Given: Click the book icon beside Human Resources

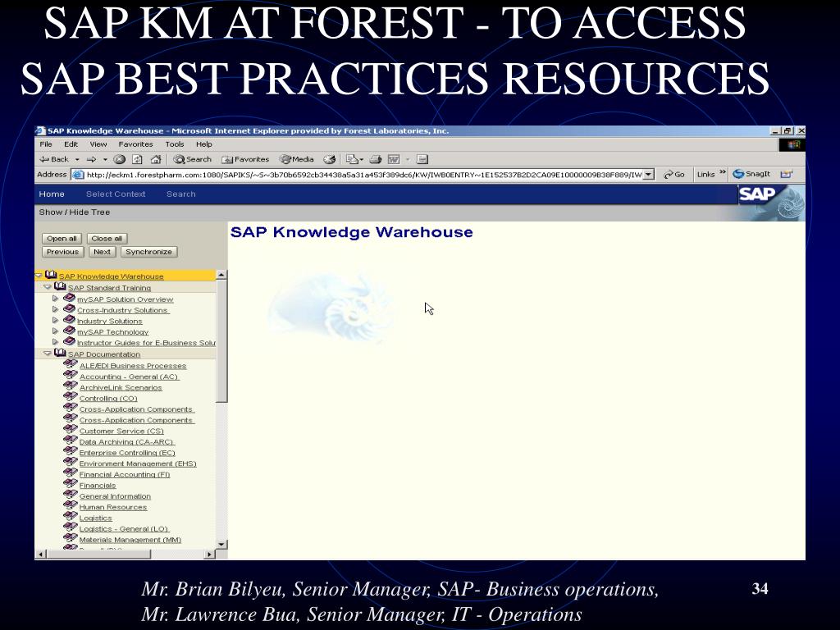Looking at the screenshot, I should (x=71, y=505).
